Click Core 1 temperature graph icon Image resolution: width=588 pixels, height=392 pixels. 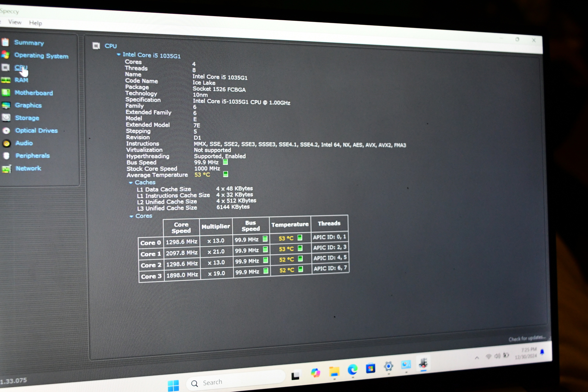[300, 248]
